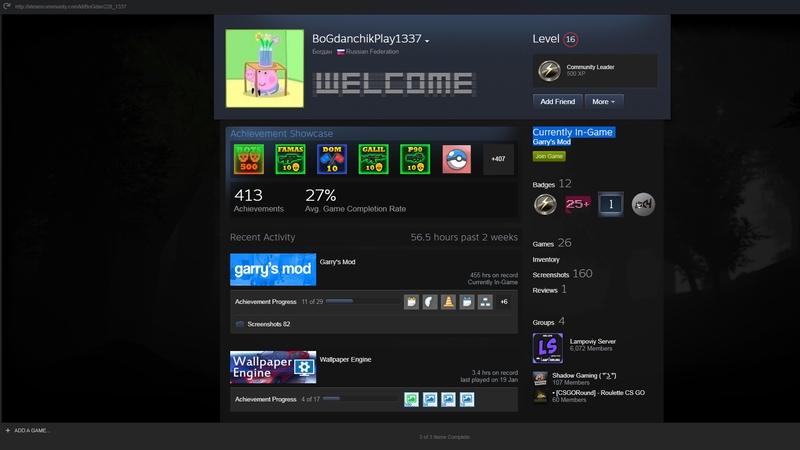Viewport: 800px width, 450px height.
Task: Open the 3 of 3 Items Complete downloads status
Action: click(444, 437)
